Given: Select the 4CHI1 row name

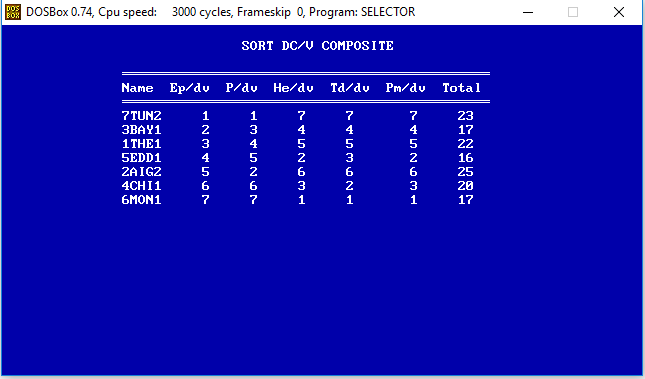Looking at the screenshot, I should pyautogui.click(x=142, y=186).
